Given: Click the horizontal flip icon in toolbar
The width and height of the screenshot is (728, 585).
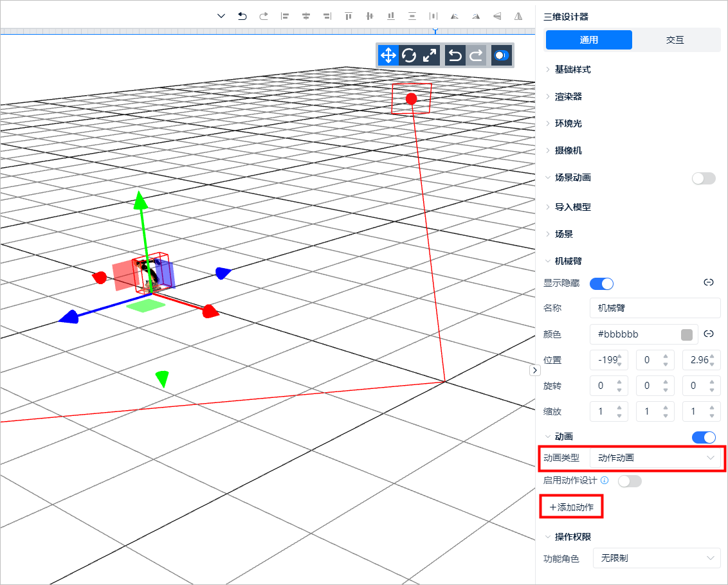Looking at the screenshot, I should click(518, 16).
